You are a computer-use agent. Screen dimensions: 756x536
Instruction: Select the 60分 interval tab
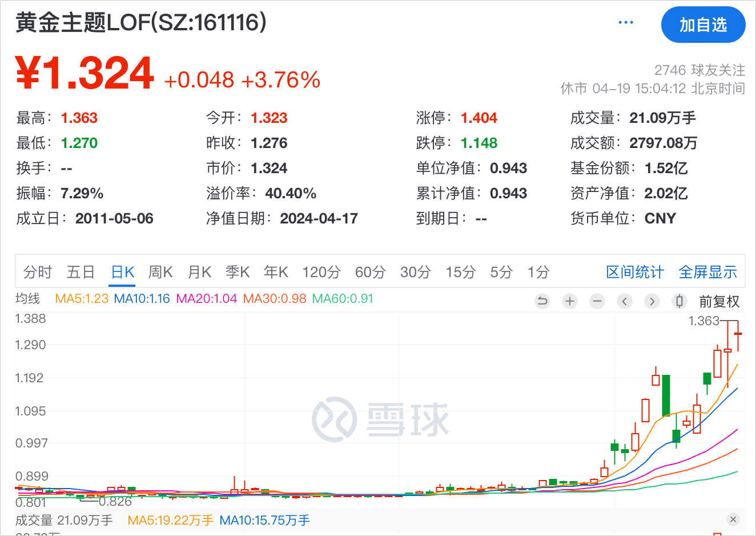point(370,272)
